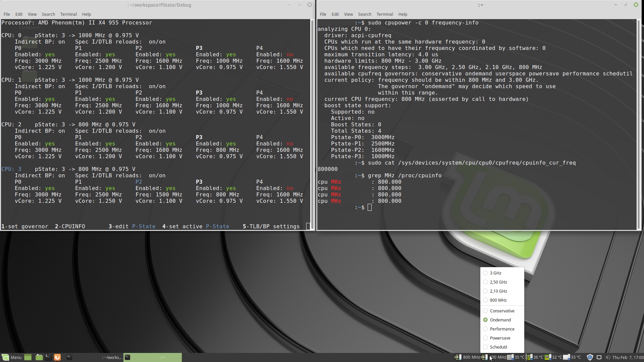The image size is (644, 362).
Task: Open Terminal menu in left terminal window
Action: coord(68,14)
